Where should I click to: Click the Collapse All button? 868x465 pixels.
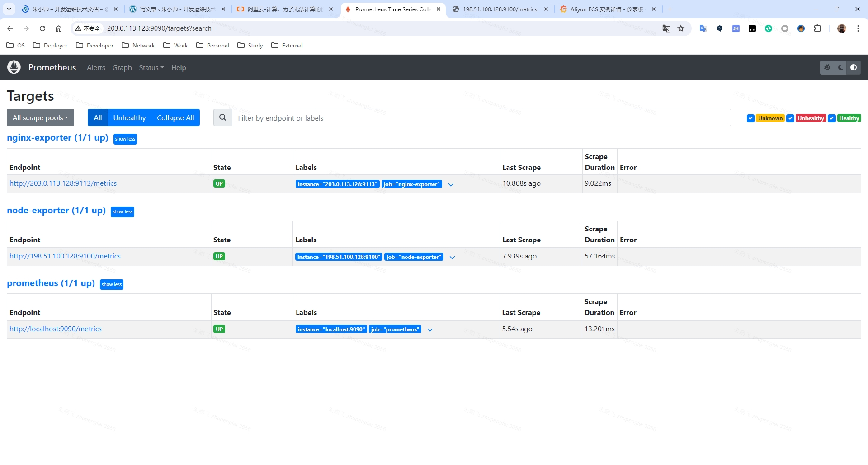(x=175, y=118)
